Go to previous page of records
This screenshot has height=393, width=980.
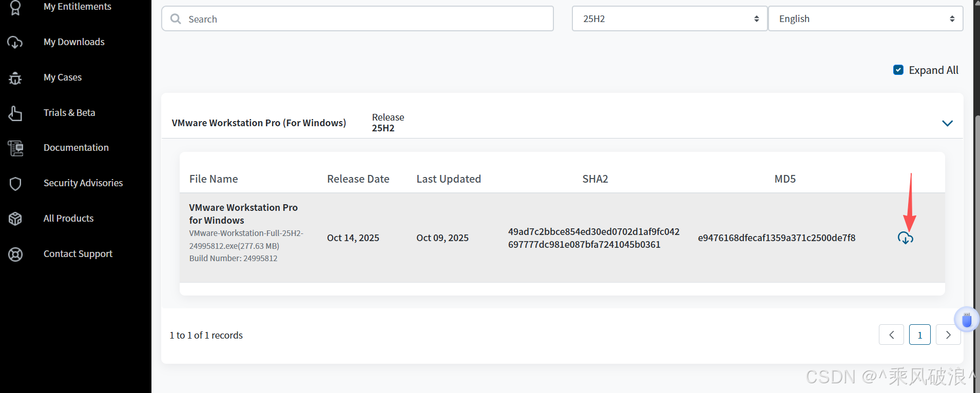(891, 335)
